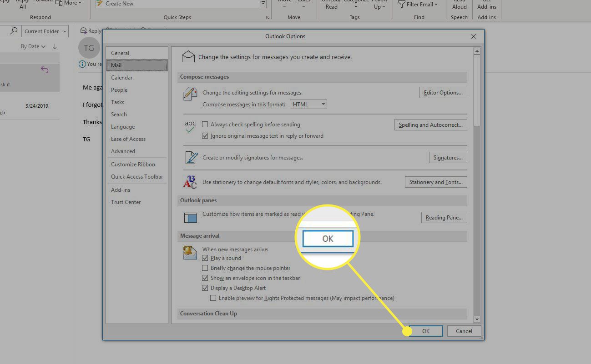Open Customize Ribbon options

click(136, 165)
